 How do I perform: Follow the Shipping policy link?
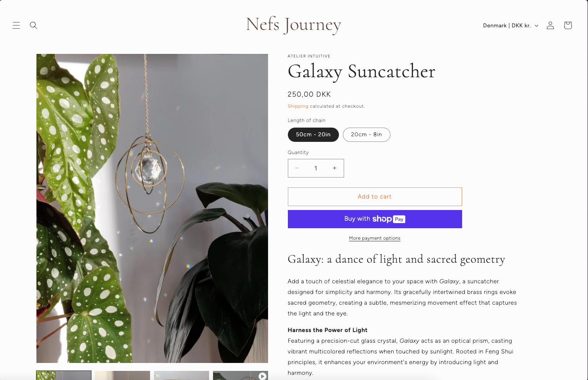tap(298, 106)
